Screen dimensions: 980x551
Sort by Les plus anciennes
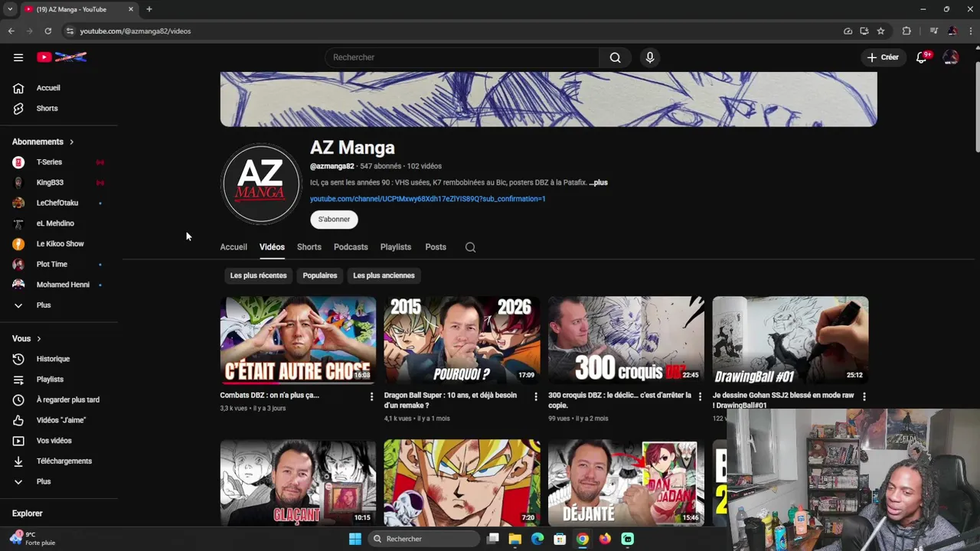coord(384,275)
